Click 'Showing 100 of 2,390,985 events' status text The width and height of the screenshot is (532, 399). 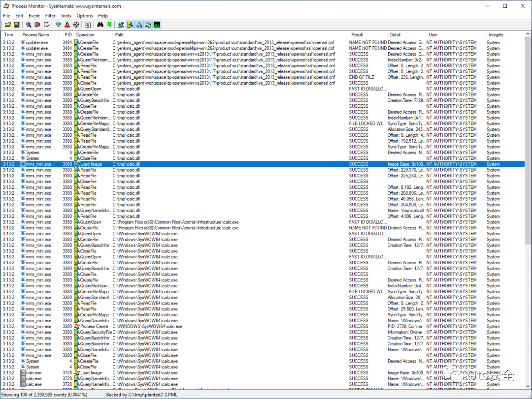click(x=44, y=395)
